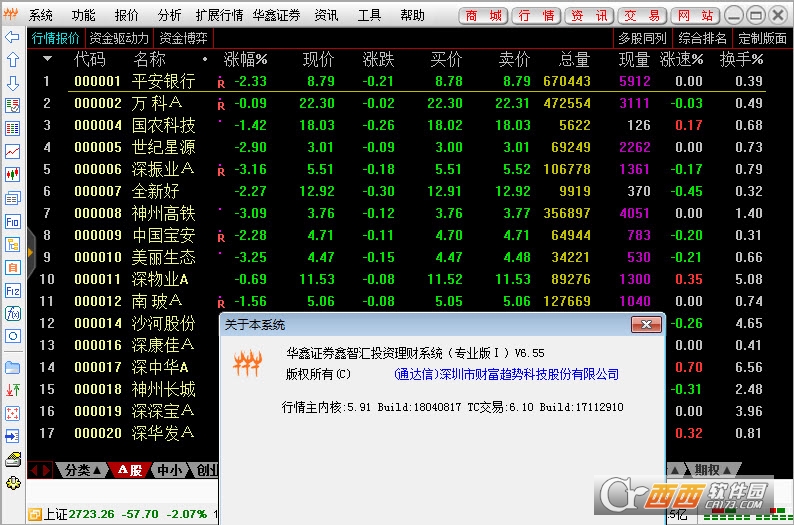Click the right red tab-scroll arrow
This screenshot has width=794, height=525.
(46, 470)
